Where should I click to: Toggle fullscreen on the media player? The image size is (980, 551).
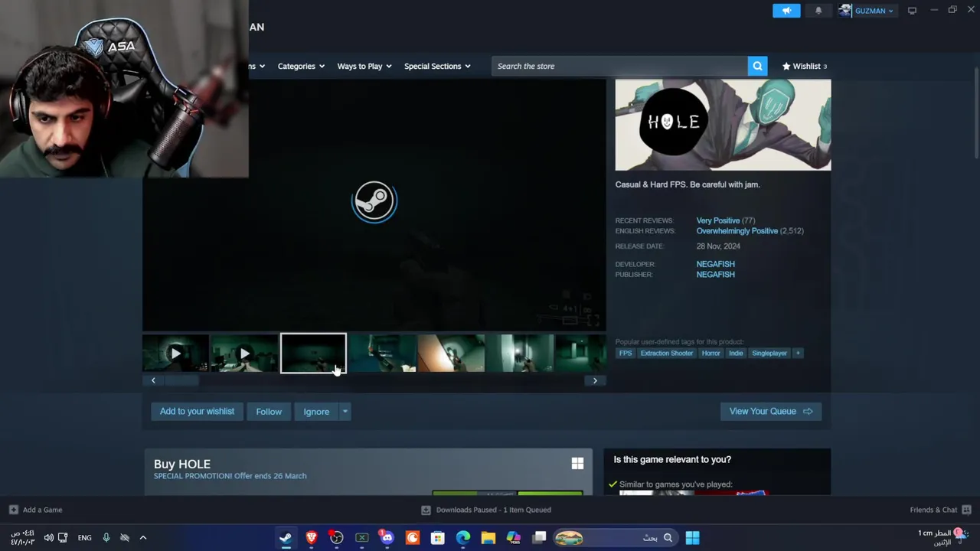click(592, 319)
